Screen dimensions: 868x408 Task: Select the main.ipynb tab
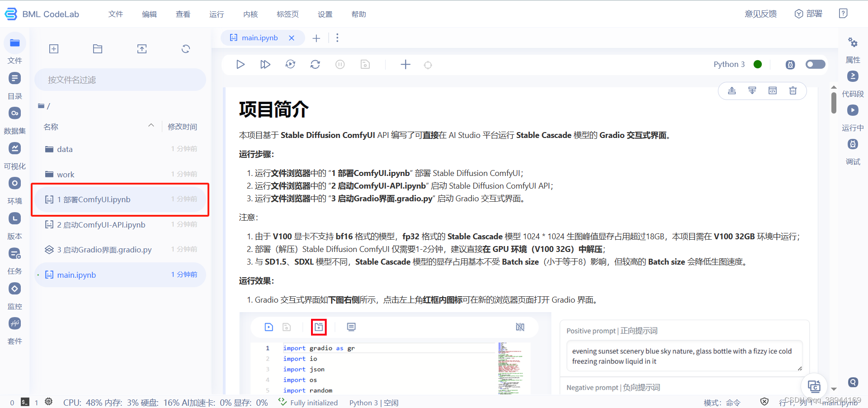click(259, 38)
